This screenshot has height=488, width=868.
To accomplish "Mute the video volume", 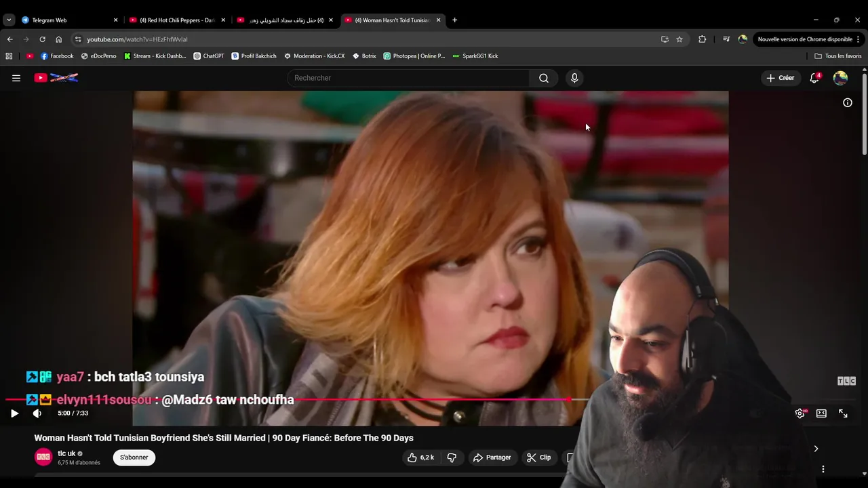I will tap(37, 413).
